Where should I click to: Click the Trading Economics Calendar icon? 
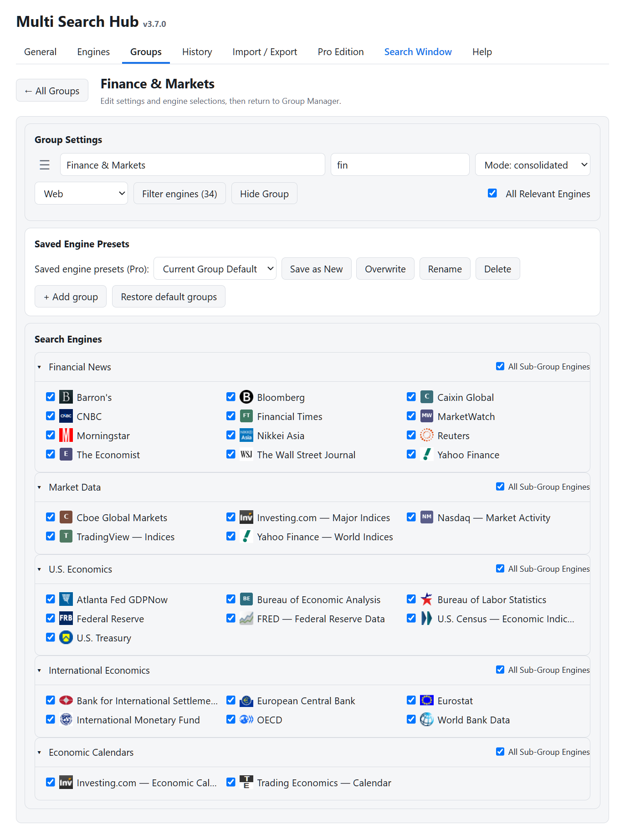click(x=246, y=783)
